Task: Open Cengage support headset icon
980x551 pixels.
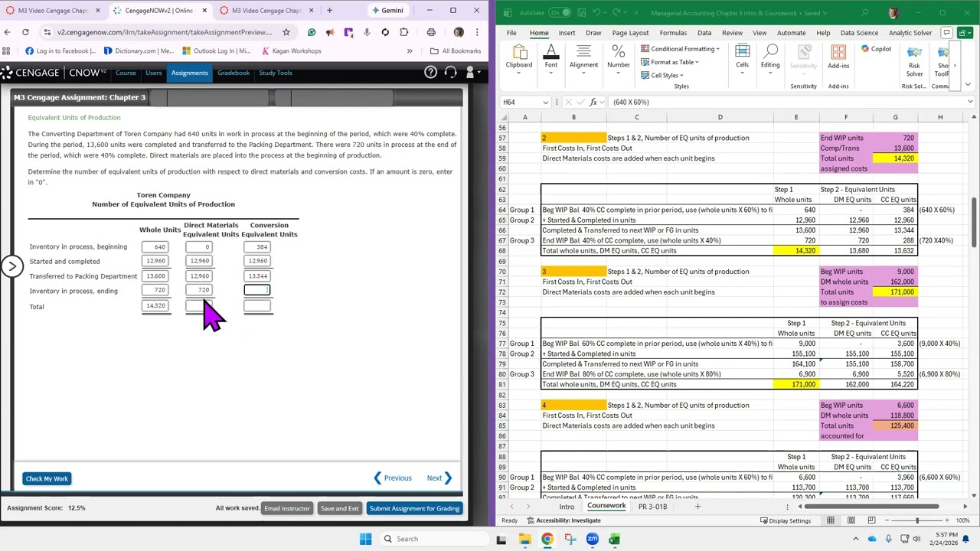Action: coord(451,73)
